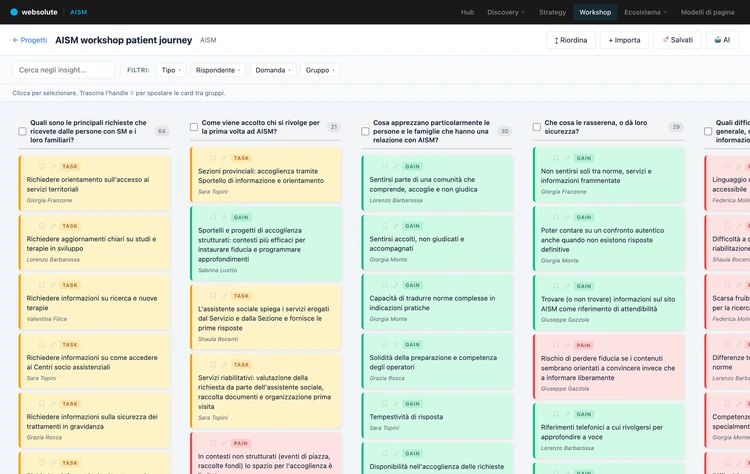Go back to Progetti
This screenshot has height=474, width=750.
[30, 40]
